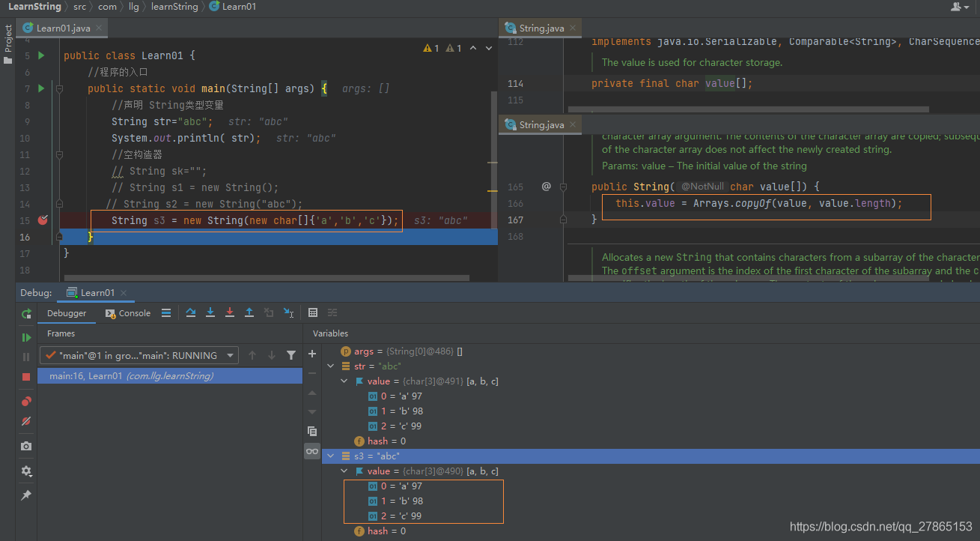Select Step Over in the debug toolbar
This screenshot has width=980, height=541.
coord(191,312)
